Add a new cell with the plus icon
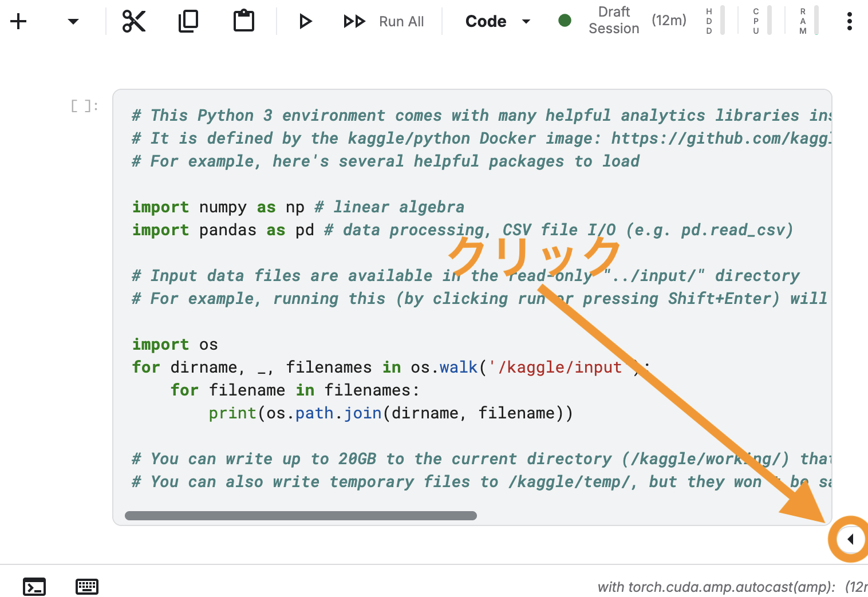The height and width of the screenshot is (597, 868). click(18, 22)
